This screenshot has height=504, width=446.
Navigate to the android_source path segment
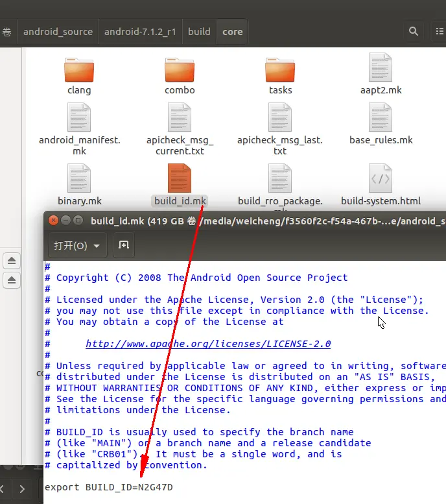point(58,32)
